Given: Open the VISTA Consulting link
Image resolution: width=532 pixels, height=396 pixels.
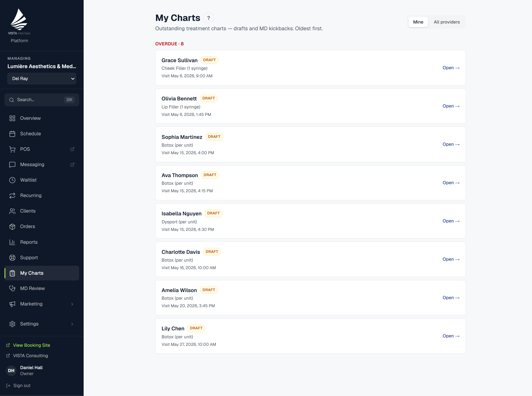Looking at the screenshot, I should point(30,356).
